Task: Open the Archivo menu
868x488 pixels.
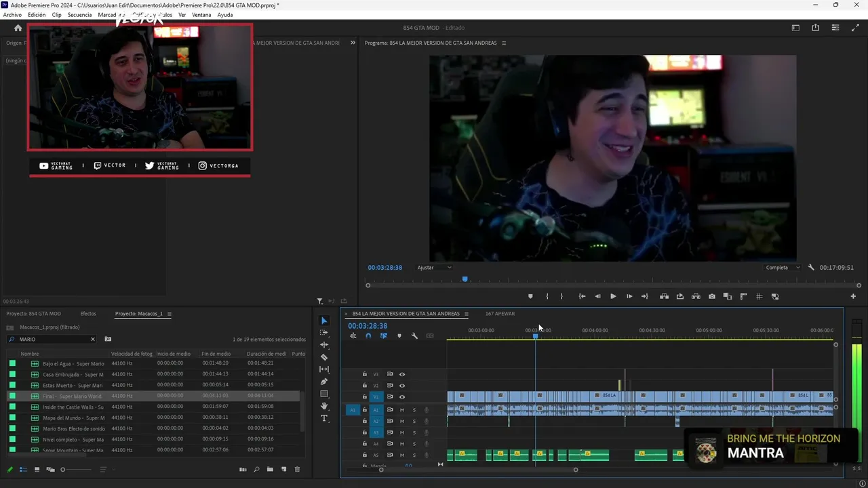Action: tap(12, 15)
